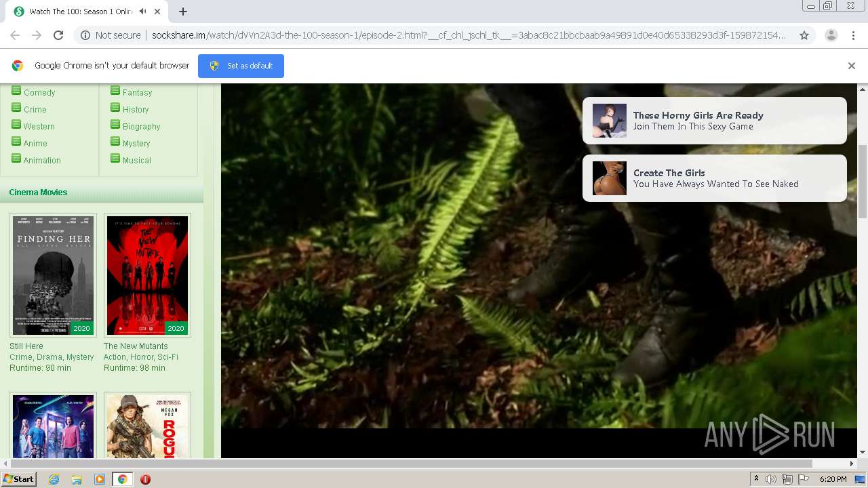The width and height of the screenshot is (868, 488).
Task: Click the Action Center flag icon
Action: coord(804,479)
